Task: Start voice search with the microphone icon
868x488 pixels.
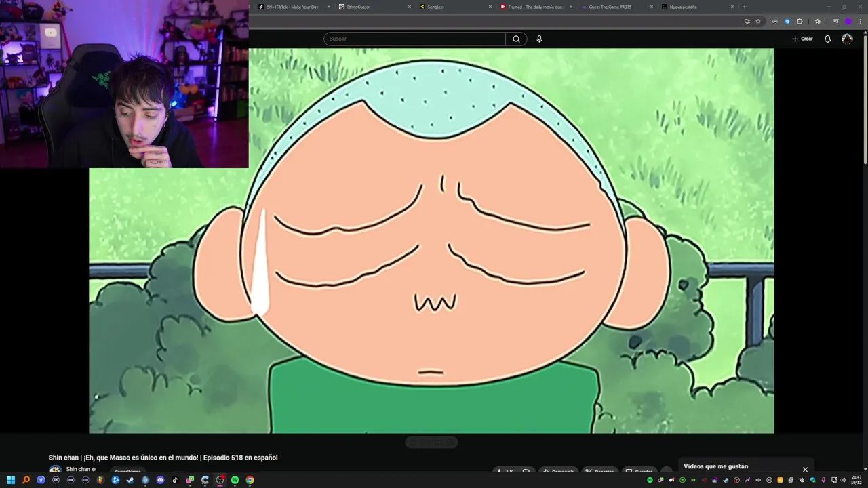Action: click(x=539, y=39)
